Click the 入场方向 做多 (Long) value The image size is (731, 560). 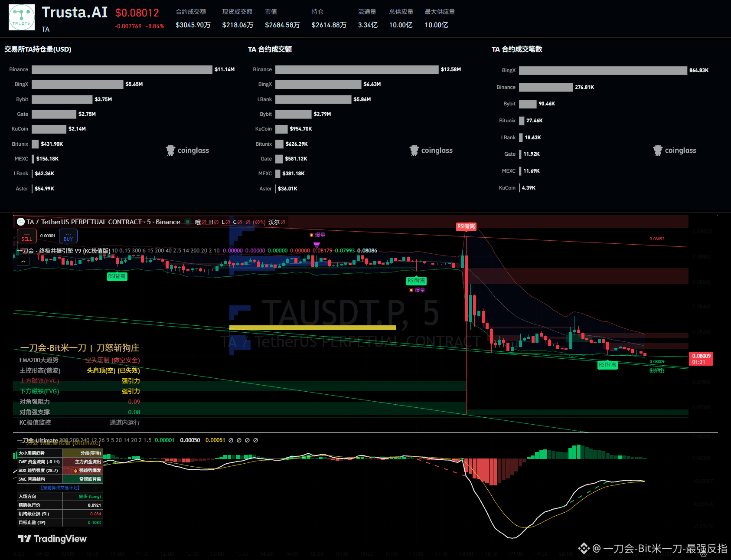pyautogui.click(x=90, y=497)
